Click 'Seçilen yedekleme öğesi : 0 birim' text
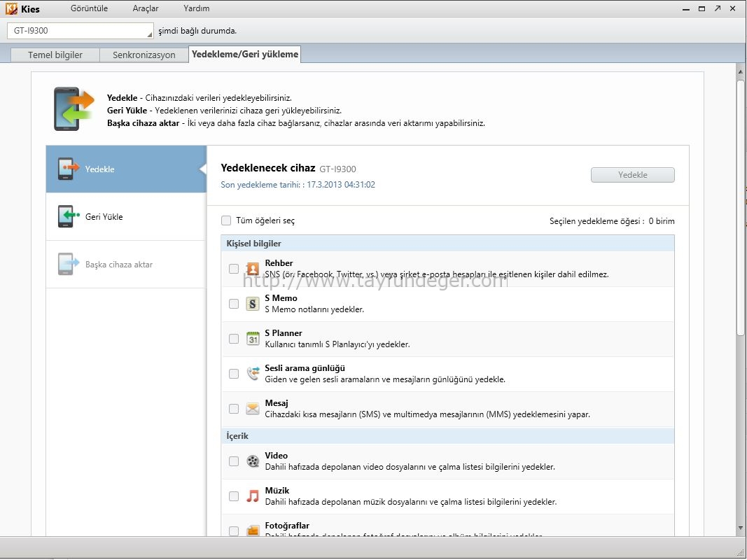 (x=612, y=221)
